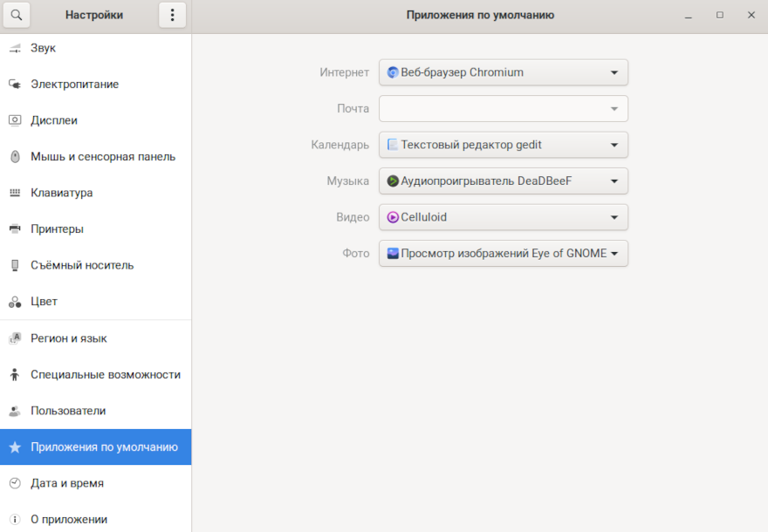This screenshot has height=532, width=768.
Task: Select Специальные возможности in sidebar
Action: (x=105, y=375)
